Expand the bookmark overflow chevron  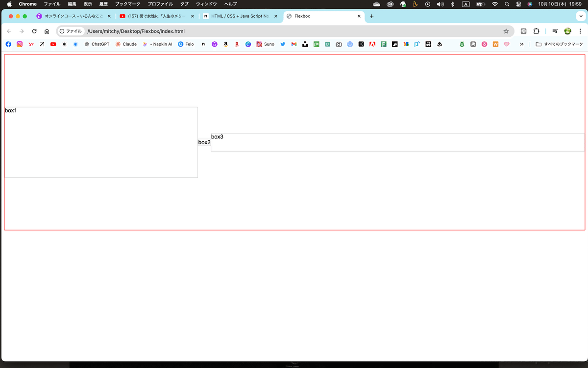coord(521,44)
